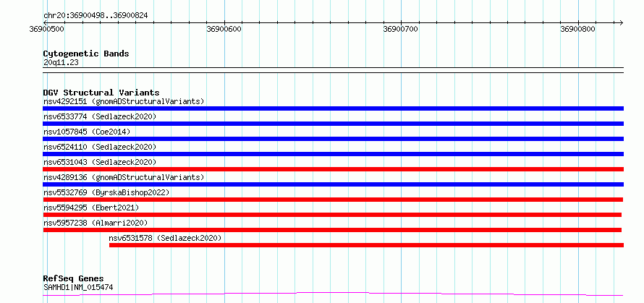Open variant nsv6524110 label

click(x=100, y=147)
